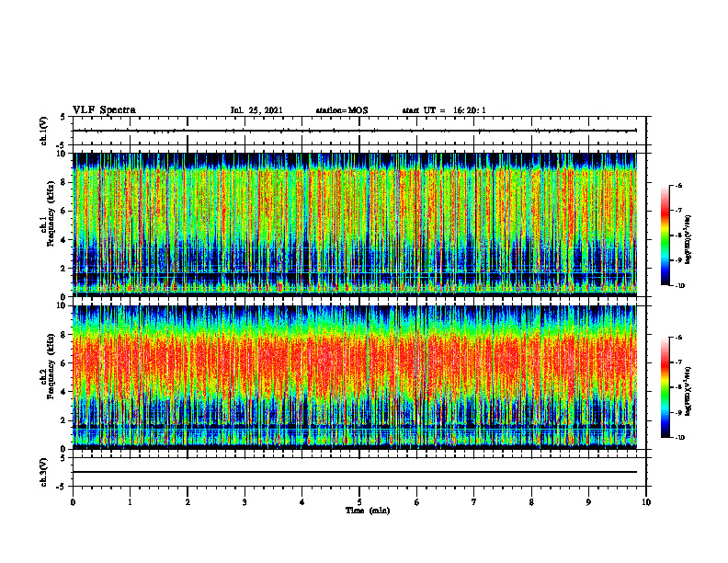
Task: Click the ch.1 voltage waveform trace
Action: (355, 131)
